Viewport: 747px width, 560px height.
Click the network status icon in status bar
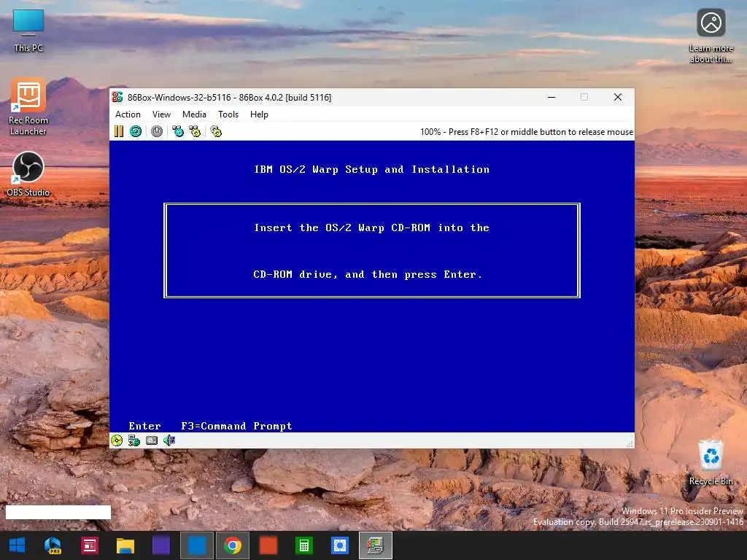coord(134,440)
